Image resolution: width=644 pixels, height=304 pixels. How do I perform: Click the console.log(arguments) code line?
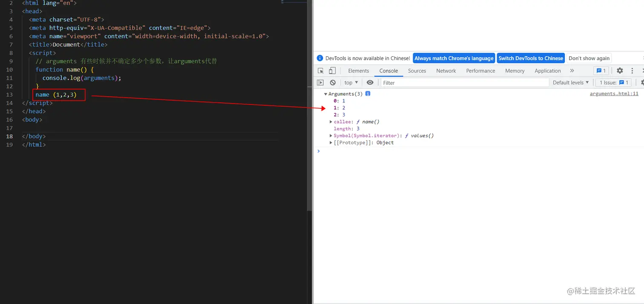pos(82,78)
